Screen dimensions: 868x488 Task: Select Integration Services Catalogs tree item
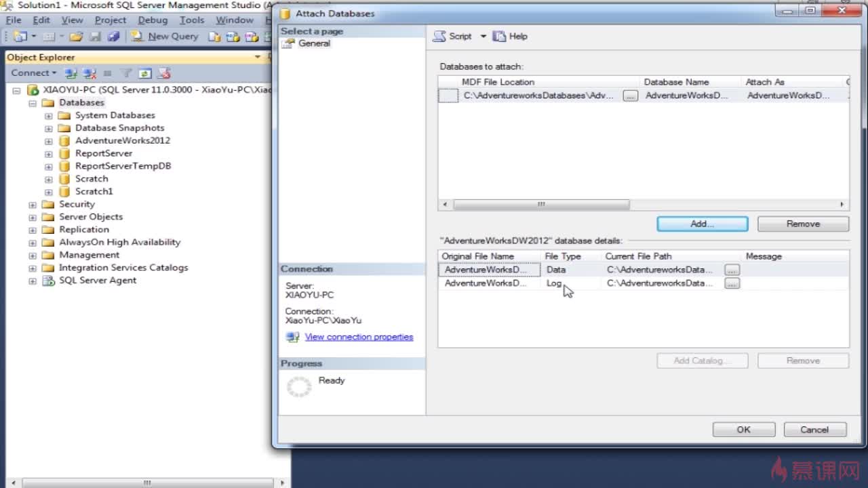tap(123, 268)
